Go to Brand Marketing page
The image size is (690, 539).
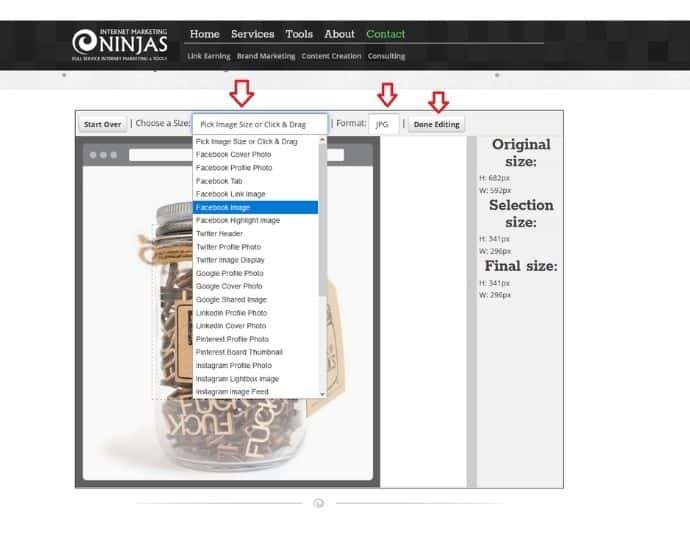(x=266, y=56)
